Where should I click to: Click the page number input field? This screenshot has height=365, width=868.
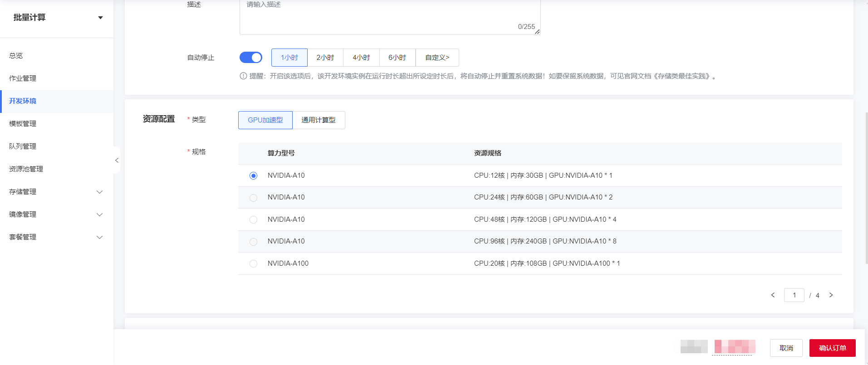tap(794, 295)
